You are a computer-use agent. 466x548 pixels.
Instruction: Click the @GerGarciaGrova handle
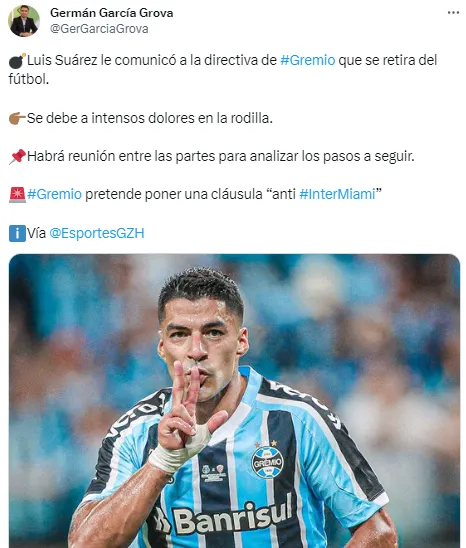point(99,29)
